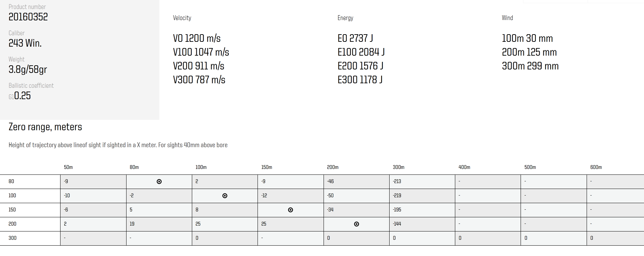Viewport: 644px width, 256px height.
Task: Click the Velocity section heading
Action: (x=182, y=18)
